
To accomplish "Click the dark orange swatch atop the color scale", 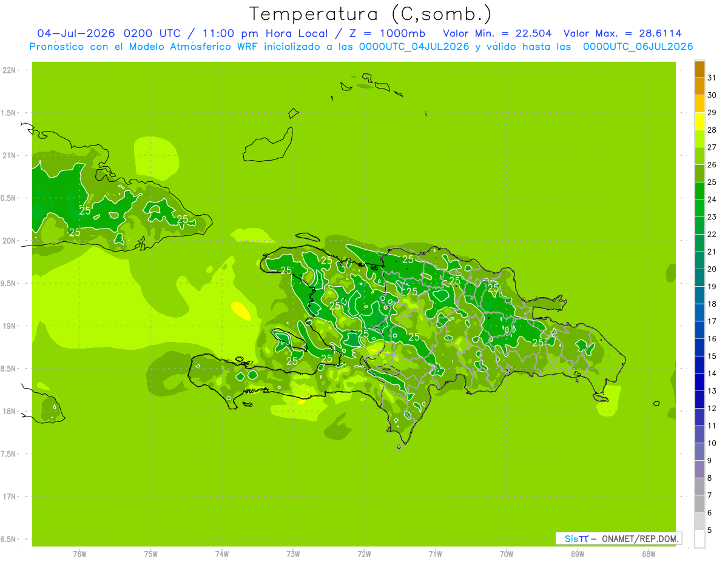I will coord(699,70).
